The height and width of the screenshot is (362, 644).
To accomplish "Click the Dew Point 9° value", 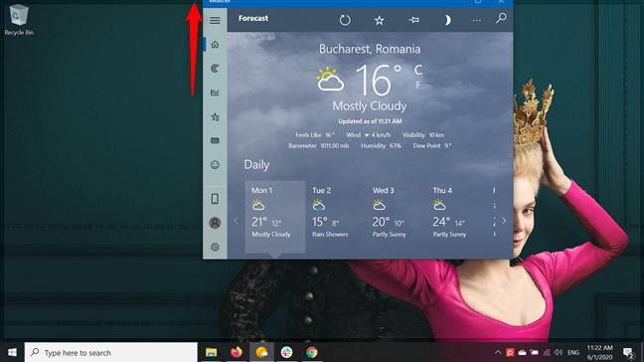I will [432, 146].
